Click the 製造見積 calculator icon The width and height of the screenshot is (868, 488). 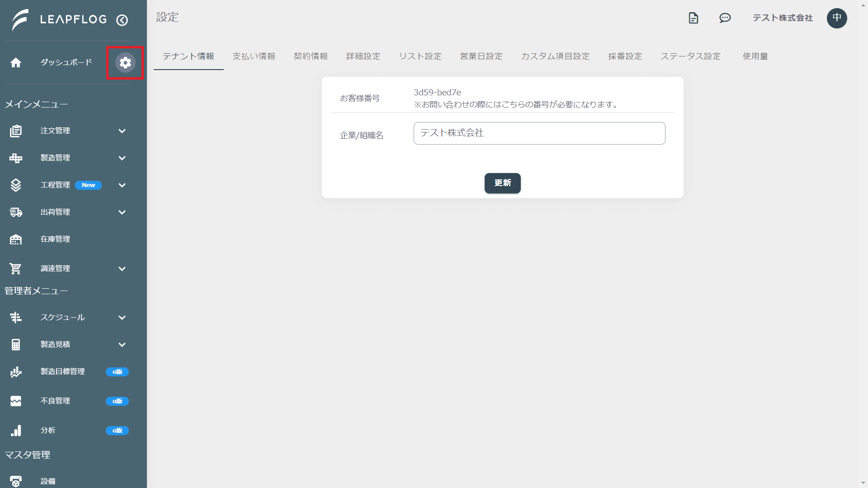click(16, 344)
